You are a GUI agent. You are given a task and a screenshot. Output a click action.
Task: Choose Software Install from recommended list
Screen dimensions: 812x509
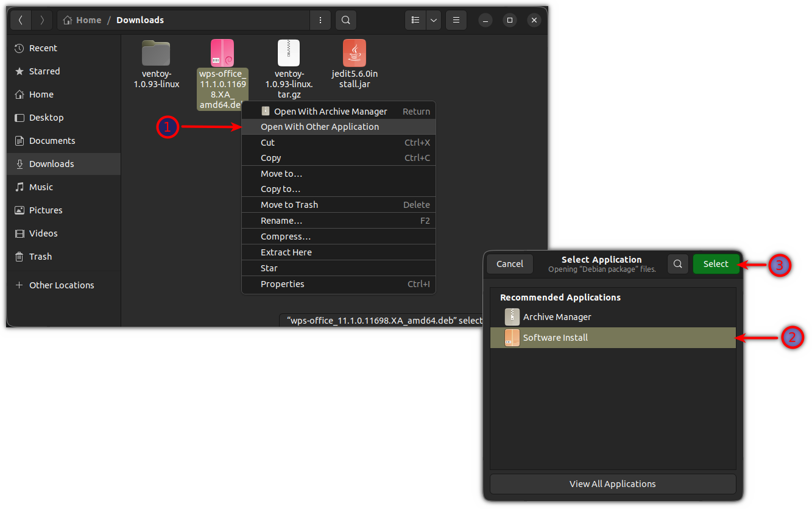pyautogui.click(x=555, y=338)
